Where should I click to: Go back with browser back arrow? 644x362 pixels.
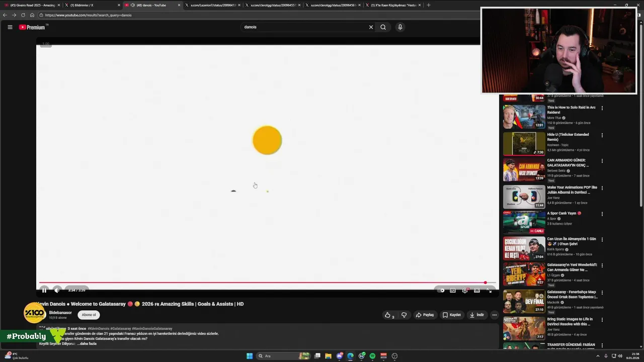[x=5, y=15]
